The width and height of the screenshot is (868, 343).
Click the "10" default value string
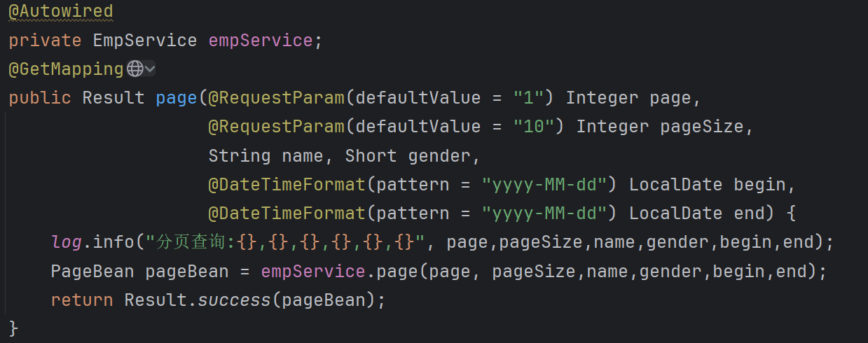coord(534,127)
